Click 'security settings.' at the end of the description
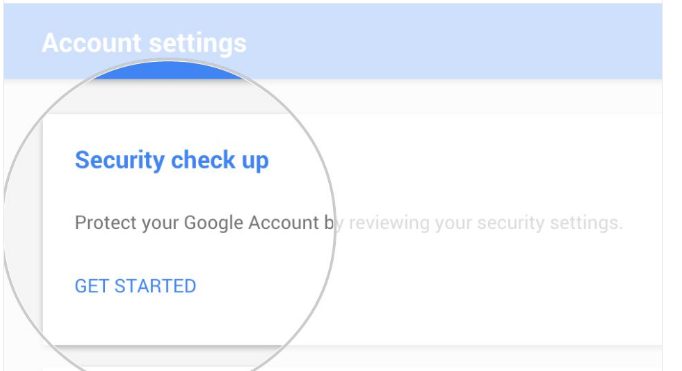The width and height of the screenshot is (682, 371). pos(550,223)
